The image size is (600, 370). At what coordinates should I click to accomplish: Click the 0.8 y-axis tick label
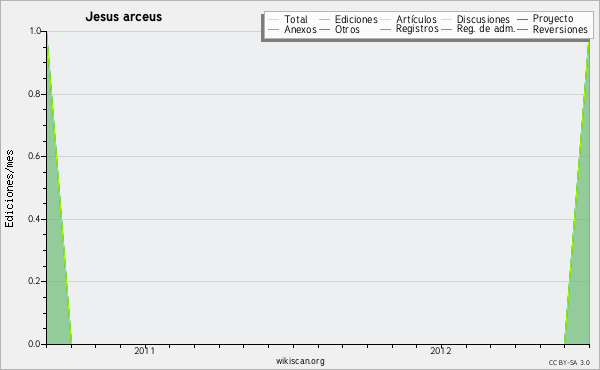tap(34, 94)
